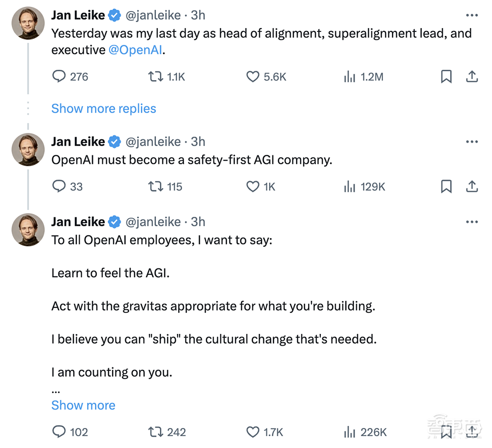Viewport: 492px width, 448px height.
Task: Reply to the 'safety-first AGI company' tweet
Action: point(59,186)
